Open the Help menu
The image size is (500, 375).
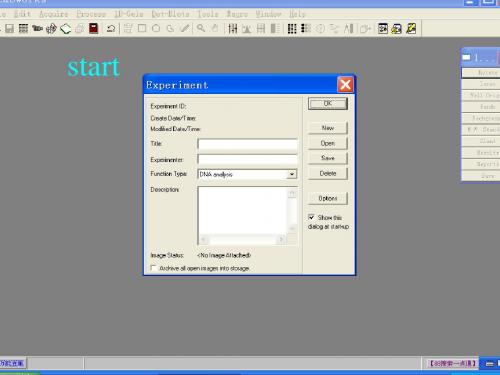[x=297, y=14]
